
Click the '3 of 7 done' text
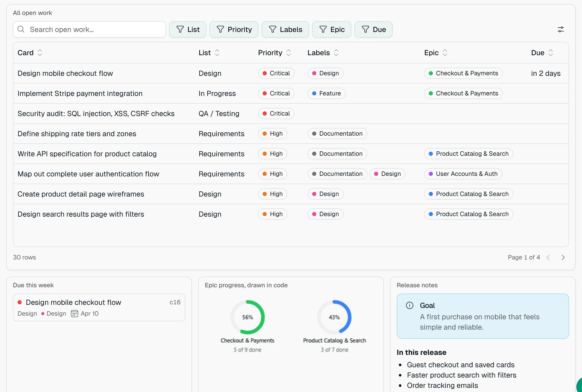[334, 350]
